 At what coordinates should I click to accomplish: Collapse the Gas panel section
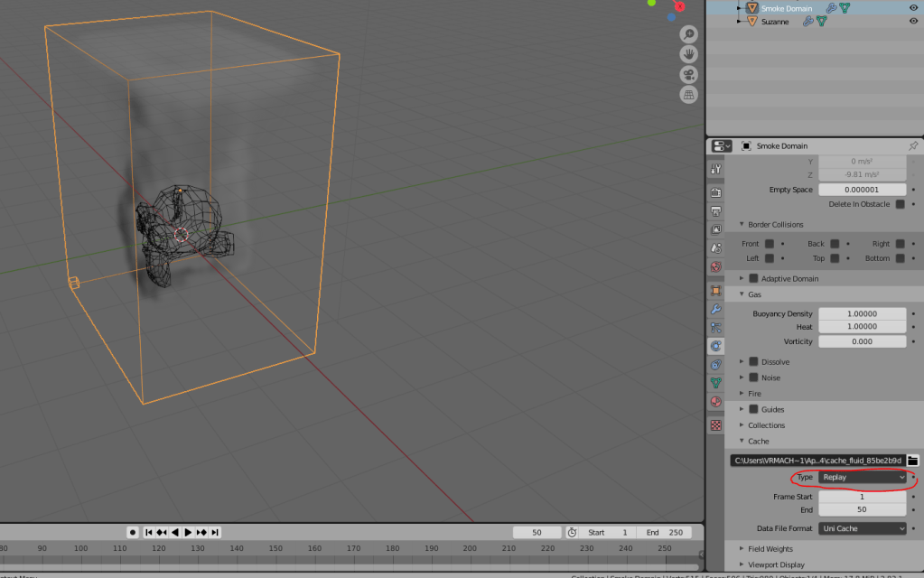pos(754,294)
